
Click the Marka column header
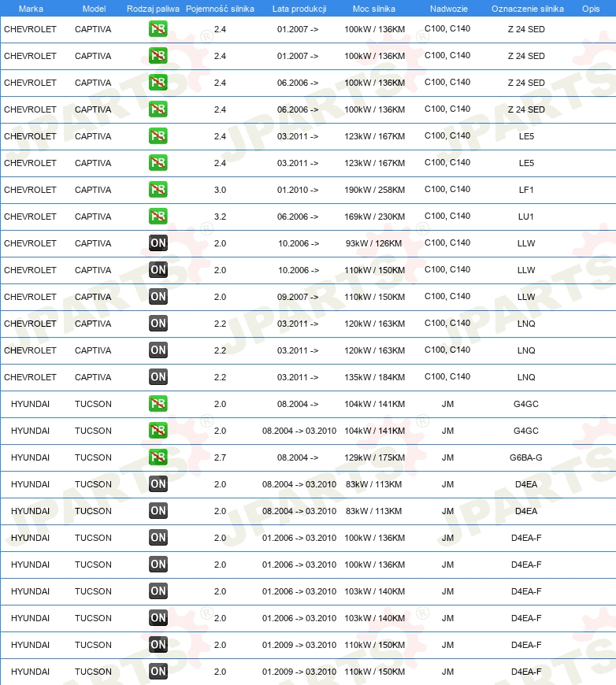pos(31,9)
